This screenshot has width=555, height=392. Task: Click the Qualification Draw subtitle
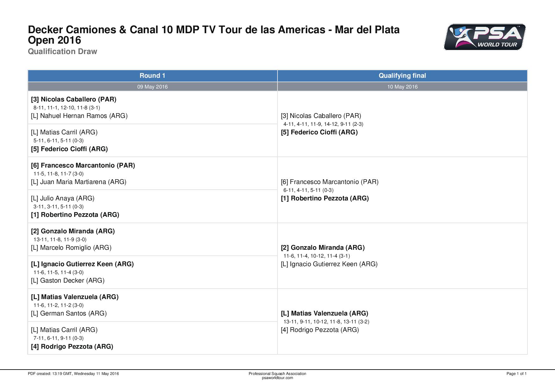[x=62, y=52]
